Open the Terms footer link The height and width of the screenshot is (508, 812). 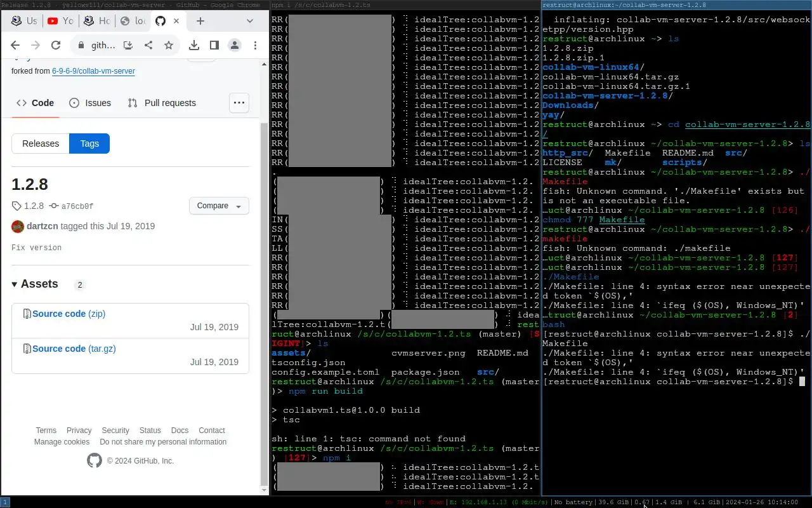click(46, 431)
